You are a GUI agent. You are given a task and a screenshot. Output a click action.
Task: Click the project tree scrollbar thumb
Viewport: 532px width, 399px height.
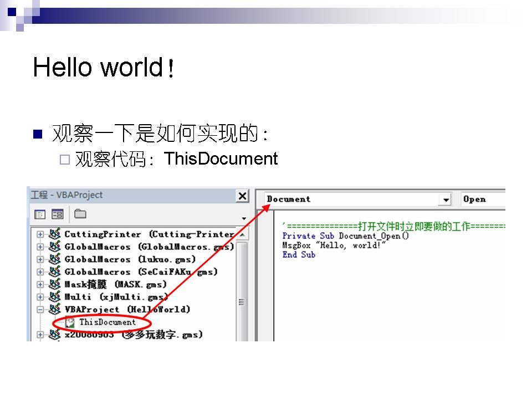(242, 291)
